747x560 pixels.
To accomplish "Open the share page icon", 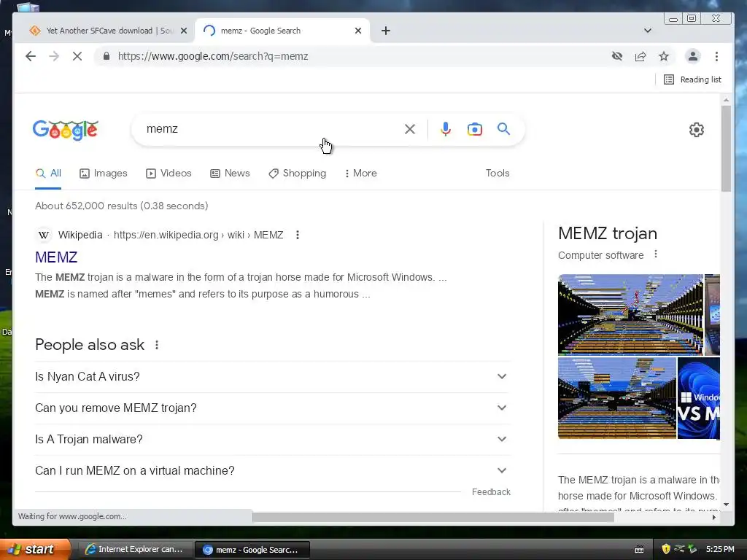I will [640, 56].
